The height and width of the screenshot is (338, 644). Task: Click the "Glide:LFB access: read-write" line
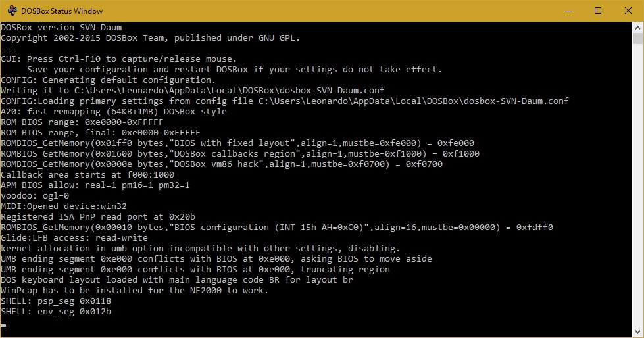coord(74,237)
